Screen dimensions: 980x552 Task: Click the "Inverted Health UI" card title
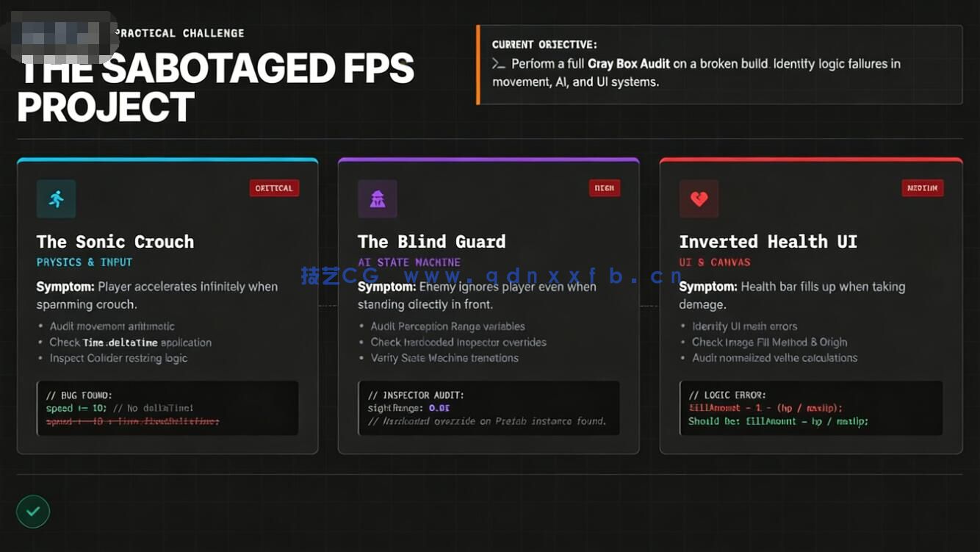[768, 242]
